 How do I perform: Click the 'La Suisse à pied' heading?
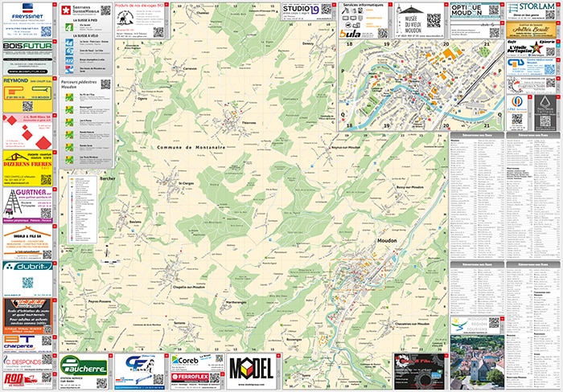[x=85, y=20]
